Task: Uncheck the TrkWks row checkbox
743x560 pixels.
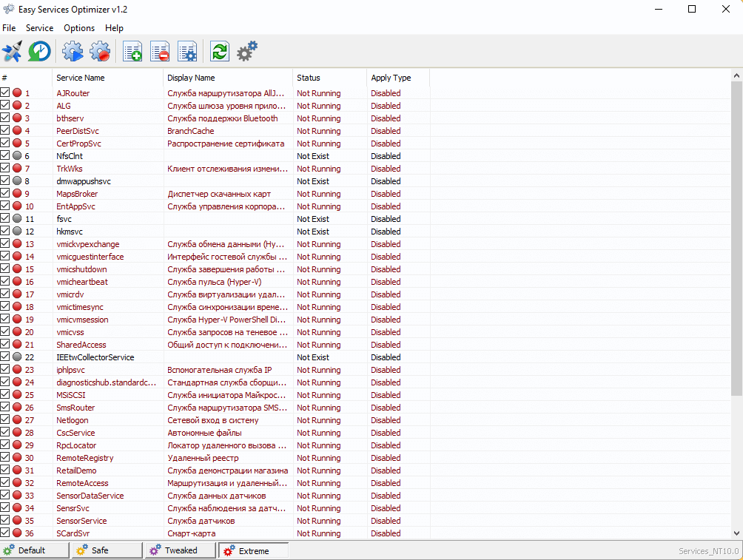Action: [4, 168]
